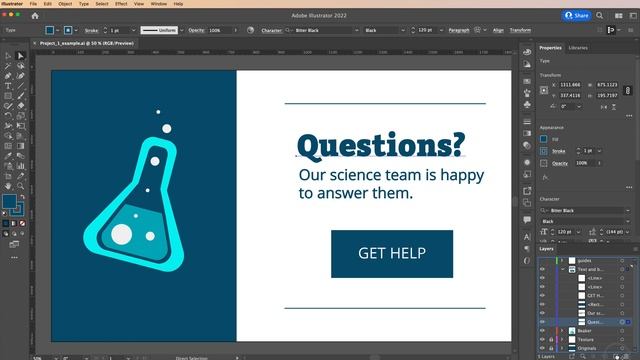640x360 pixels.
Task: Toggle constrain width and height proportions link
Action: tap(628, 90)
